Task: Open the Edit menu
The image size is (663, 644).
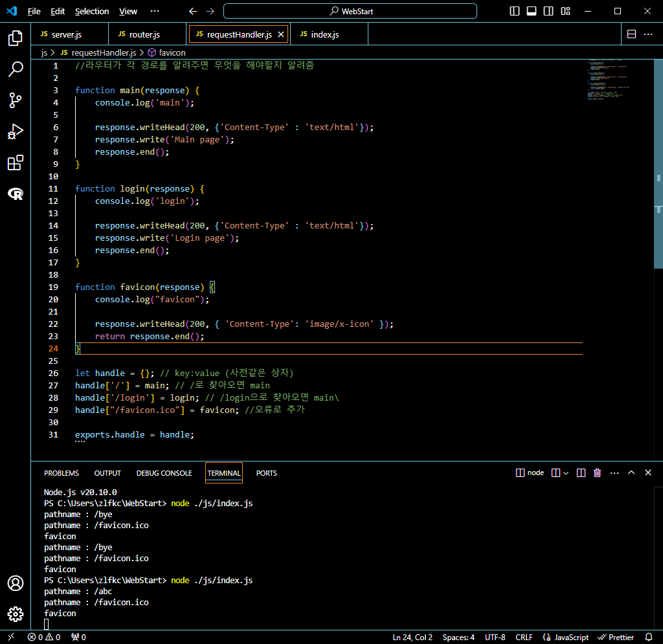Action: click(x=58, y=12)
